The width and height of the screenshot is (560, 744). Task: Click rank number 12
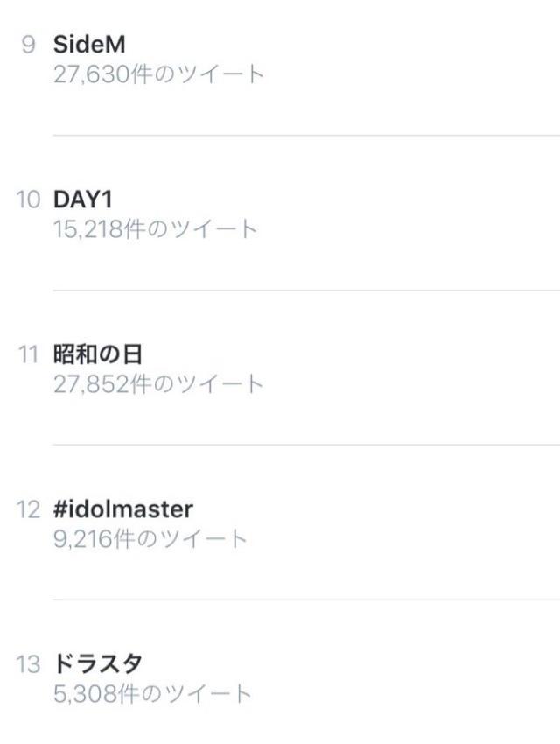(28, 509)
